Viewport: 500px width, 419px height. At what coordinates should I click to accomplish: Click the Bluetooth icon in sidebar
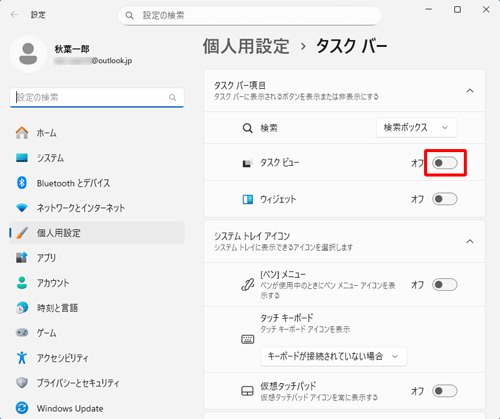click(x=22, y=183)
